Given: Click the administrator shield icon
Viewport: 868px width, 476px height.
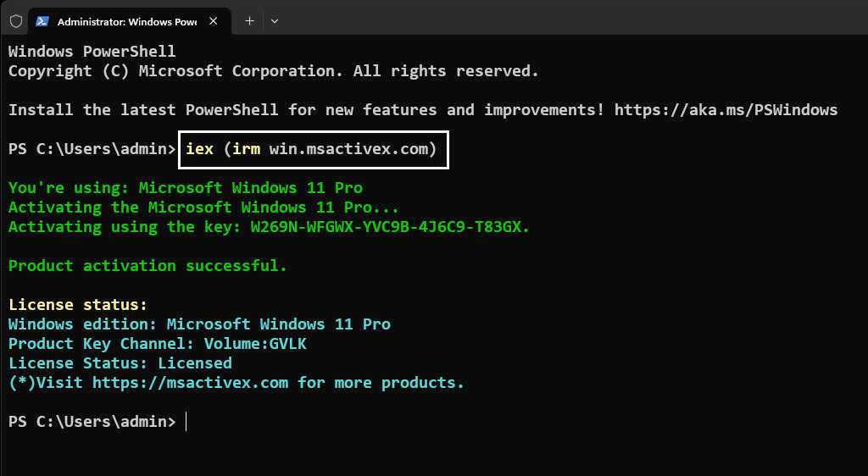Looking at the screenshot, I should (x=15, y=21).
